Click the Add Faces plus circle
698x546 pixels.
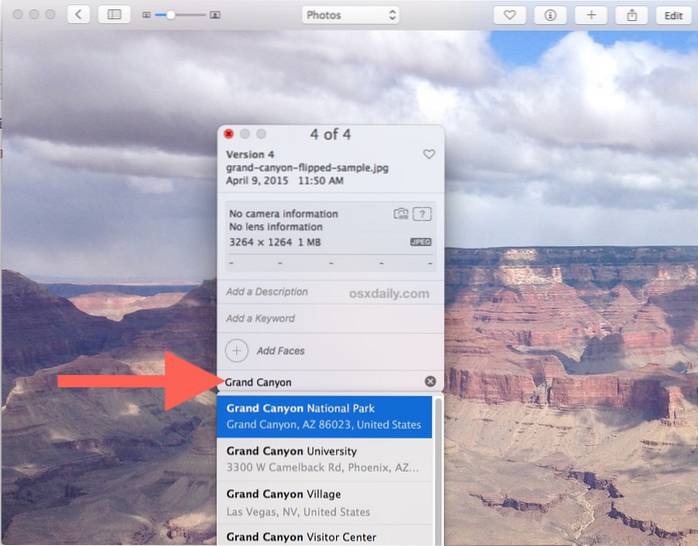(x=236, y=351)
